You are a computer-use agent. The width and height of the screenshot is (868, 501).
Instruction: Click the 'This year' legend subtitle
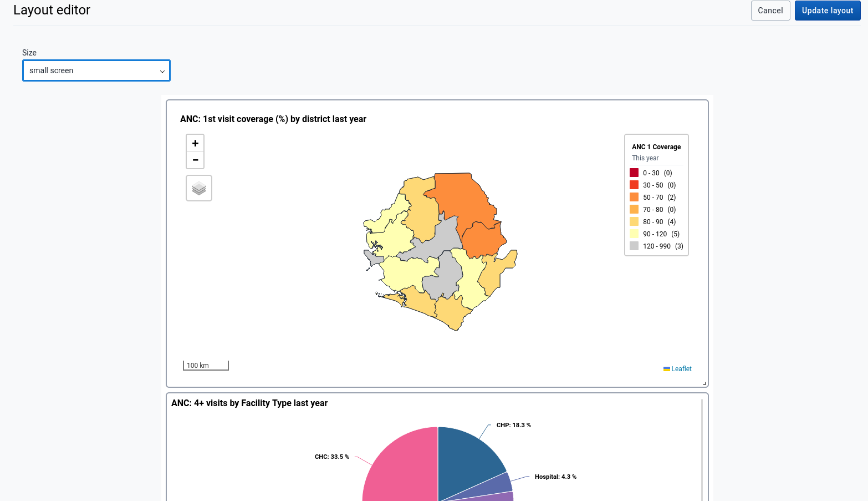coord(645,158)
